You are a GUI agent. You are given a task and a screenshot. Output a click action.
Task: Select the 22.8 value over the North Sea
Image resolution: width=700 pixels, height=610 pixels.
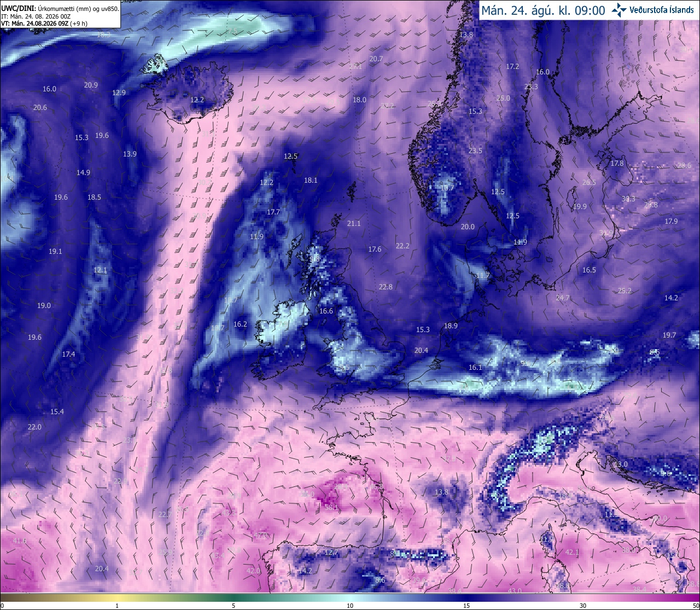(x=386, y=287)
